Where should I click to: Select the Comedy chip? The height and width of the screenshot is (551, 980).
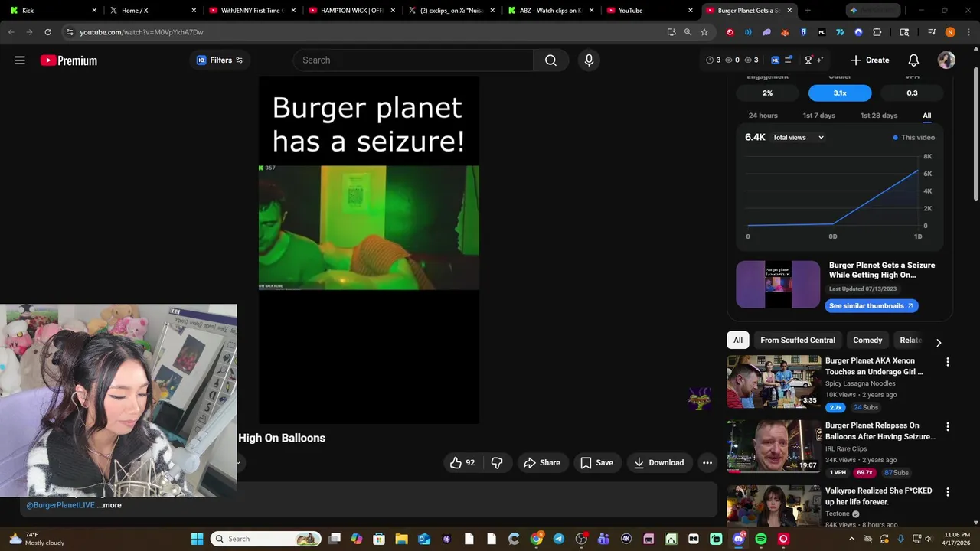(867, 341)
